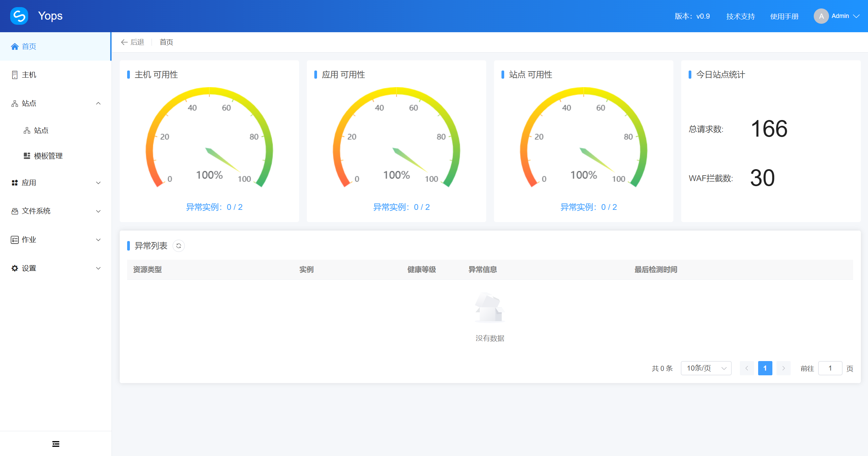
Task: Go to previous page in pagination
Action: point(747,368)
